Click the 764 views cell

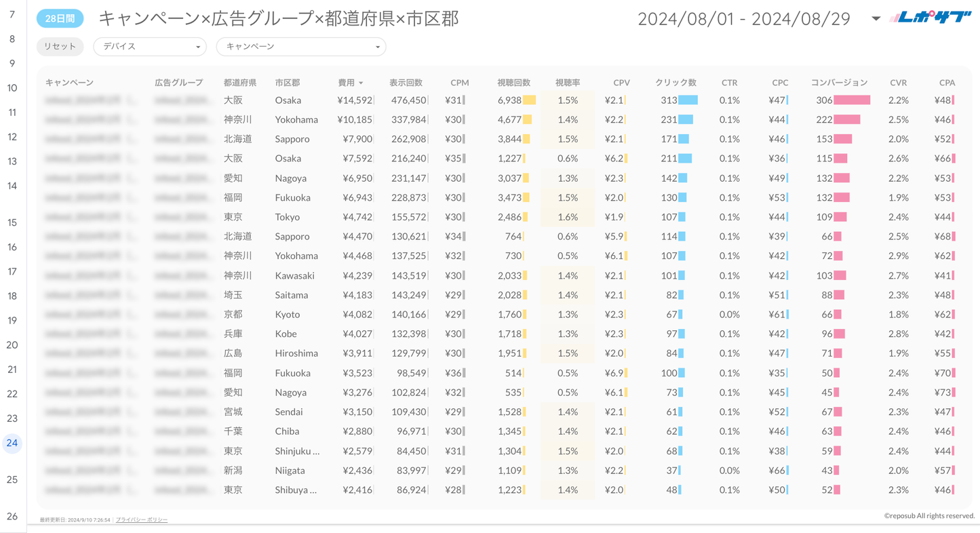(513, 237)
